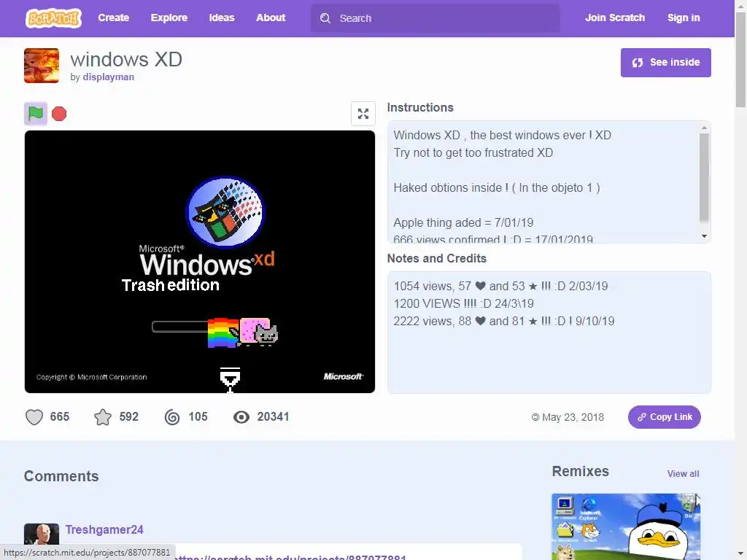Open Treshgamer24 commenter profile
Screen dimensions: 747x560
(104, 529)
